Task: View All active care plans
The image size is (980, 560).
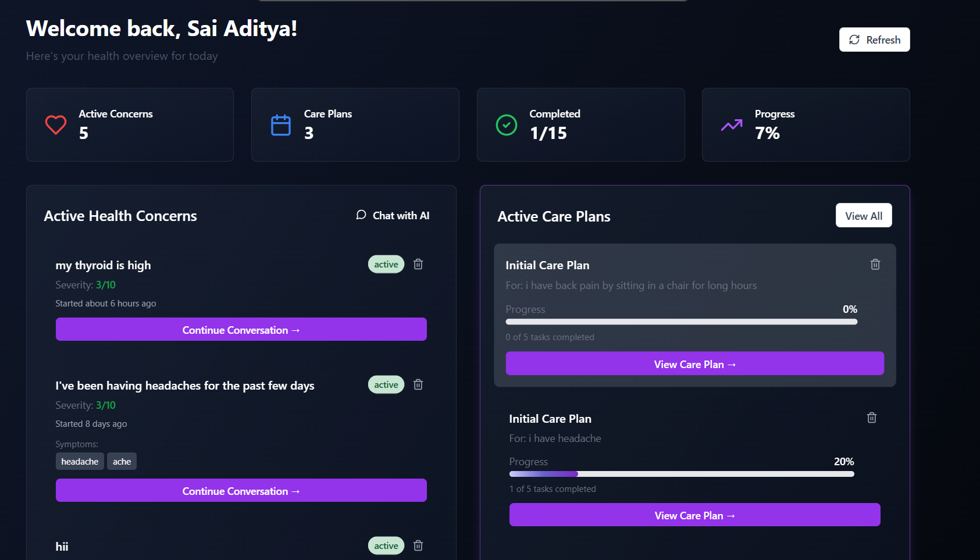Action: click(864, 216)
